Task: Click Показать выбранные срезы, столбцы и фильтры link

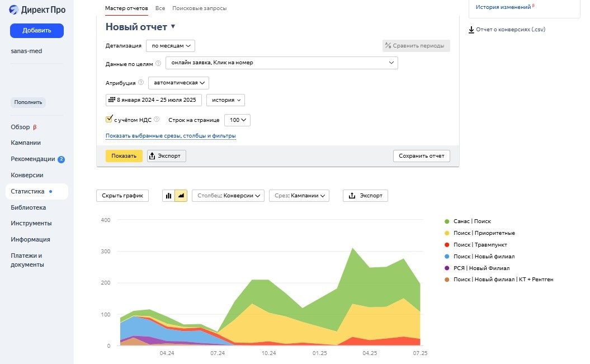Action: [171, 136]
